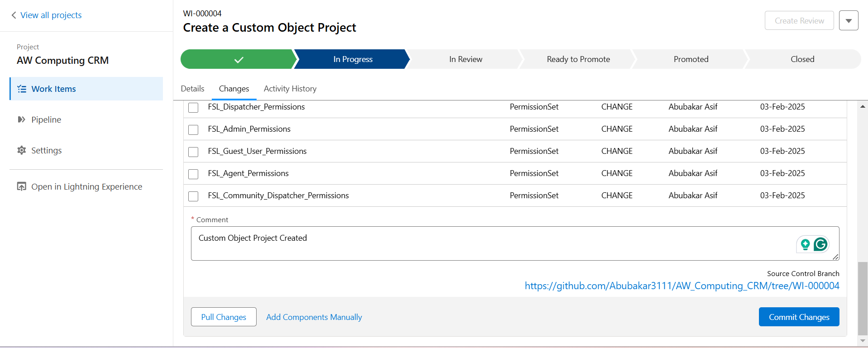The image size is (868, 348).
Task: Select the In Progress path stage
Action: click(353, 59)
